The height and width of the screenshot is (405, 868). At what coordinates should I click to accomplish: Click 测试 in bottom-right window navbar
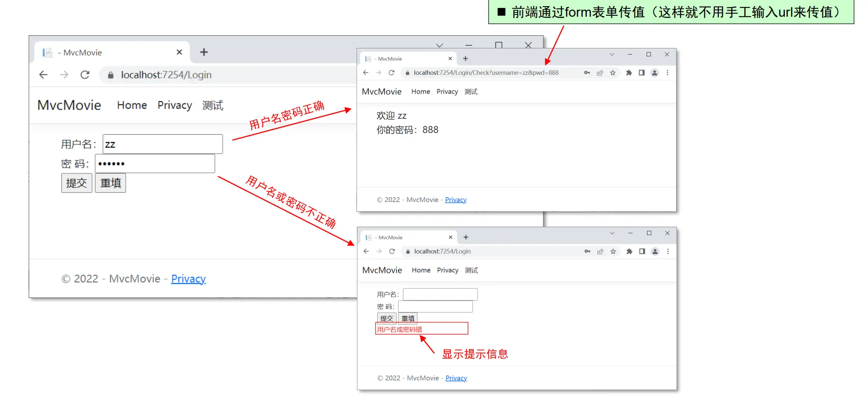tap(471, 270)
